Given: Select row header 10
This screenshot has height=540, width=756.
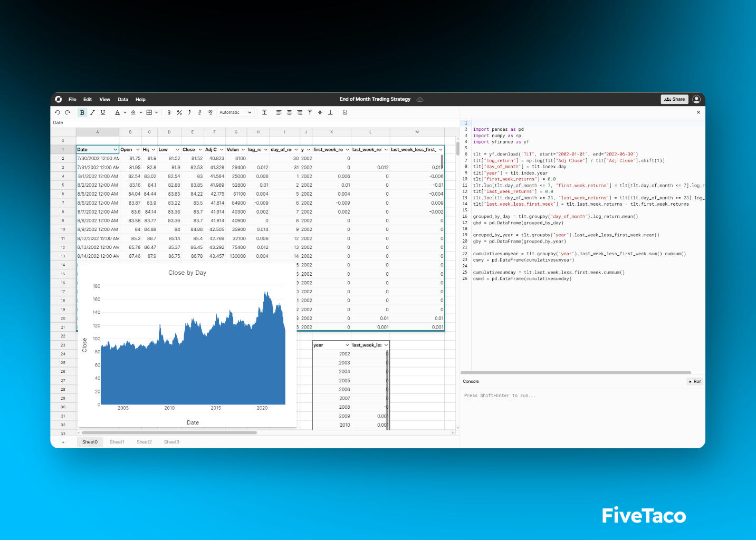Looking at the screenshot, I should pos(63,229).
